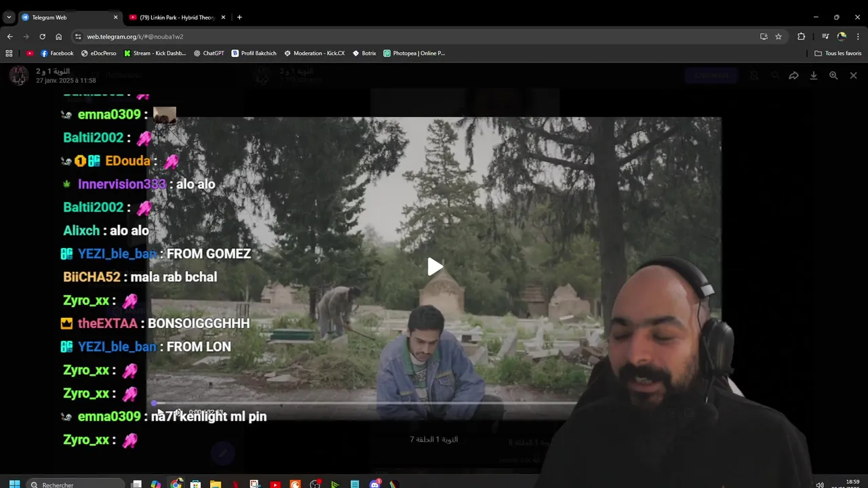Install app icon in the address bar

coord(764,37)
